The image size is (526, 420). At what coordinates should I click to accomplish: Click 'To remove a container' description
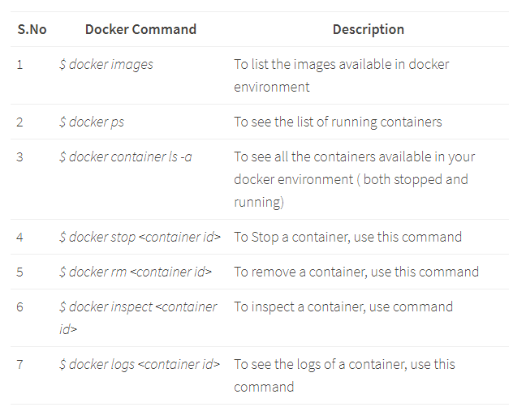pos(356,272)
